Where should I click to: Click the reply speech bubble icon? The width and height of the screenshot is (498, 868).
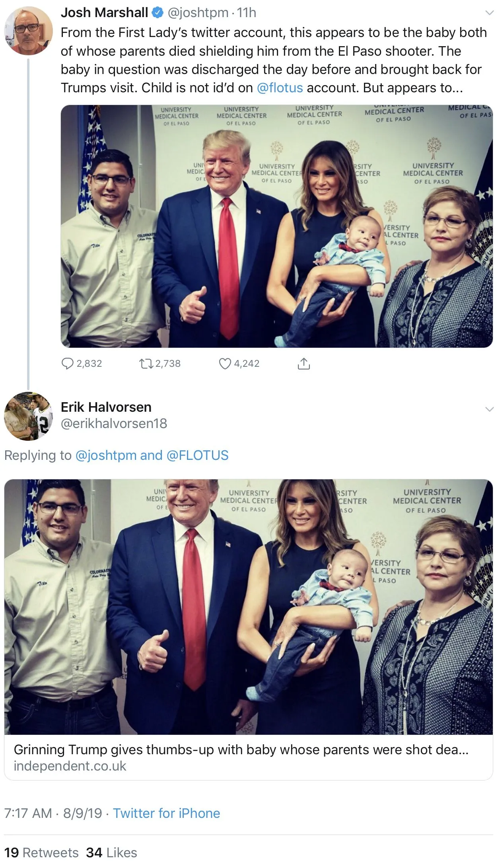click(67, 363)
